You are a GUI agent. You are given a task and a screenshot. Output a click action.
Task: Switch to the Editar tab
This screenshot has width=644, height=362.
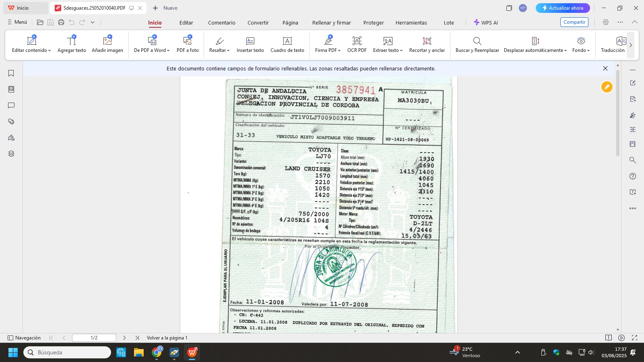point(186,23)
